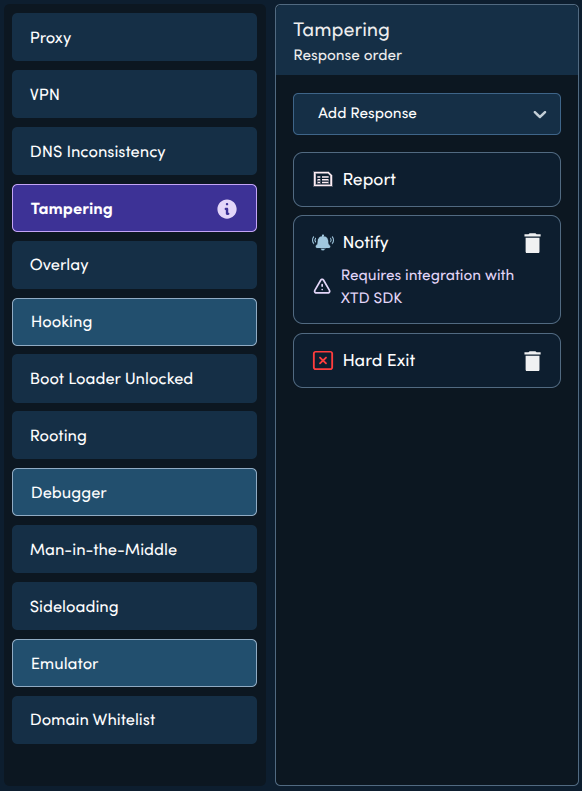582x791 pixels.
Task: Click the Report list icon
Action: pos(323,179)
